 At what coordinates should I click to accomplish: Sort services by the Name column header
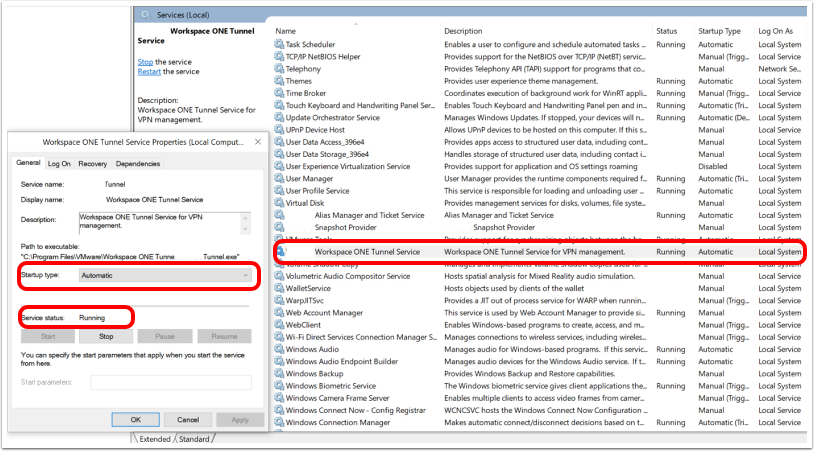[286, 31]
